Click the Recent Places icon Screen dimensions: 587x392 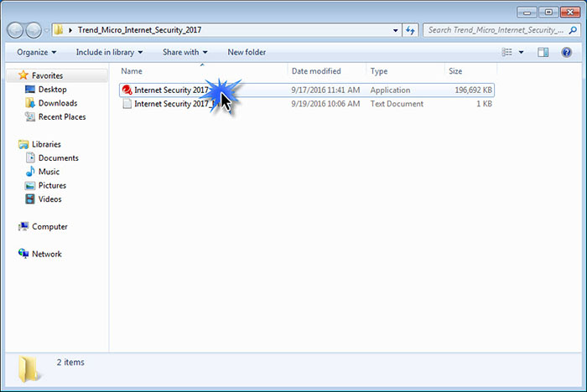30,116
